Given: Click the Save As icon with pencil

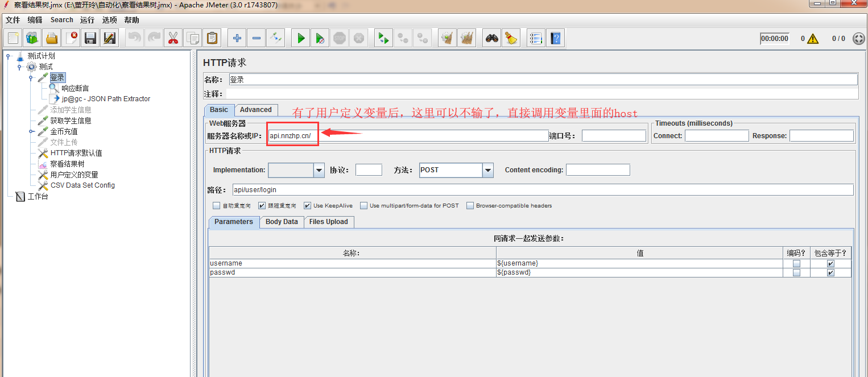Looking at the screenshot, I should 109,38.
